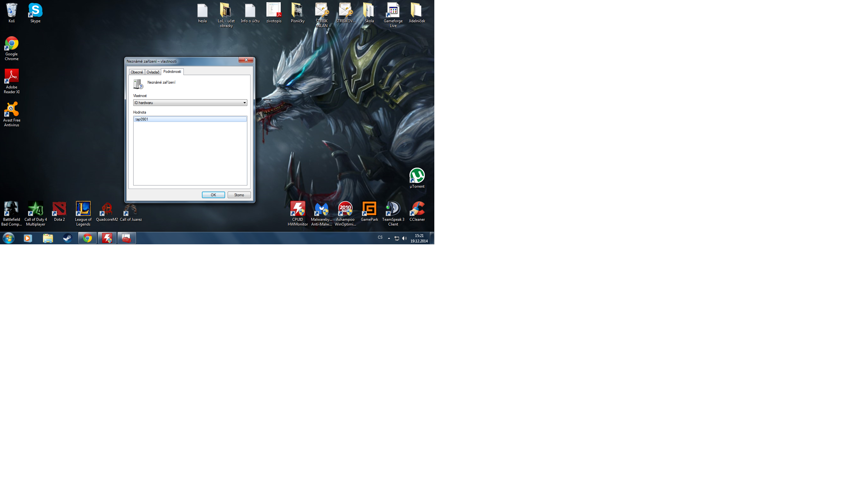This screenshot has width=868, height=481.
Task: Select the hesla text file
Action: tap(202, 13)
